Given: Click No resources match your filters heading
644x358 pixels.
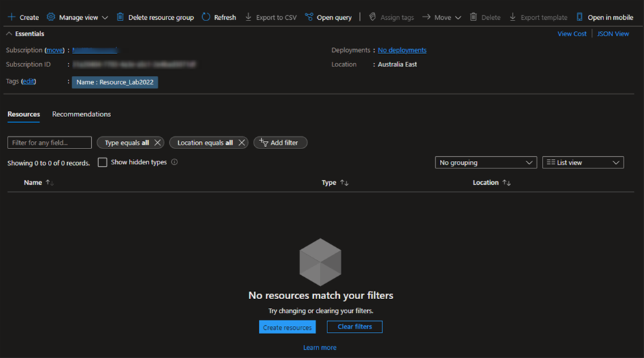Looking at the screenshot, I should [321, 295].
